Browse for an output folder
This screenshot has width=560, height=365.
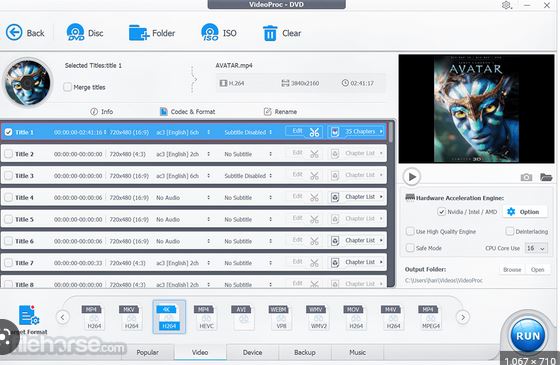pos(512,270)
